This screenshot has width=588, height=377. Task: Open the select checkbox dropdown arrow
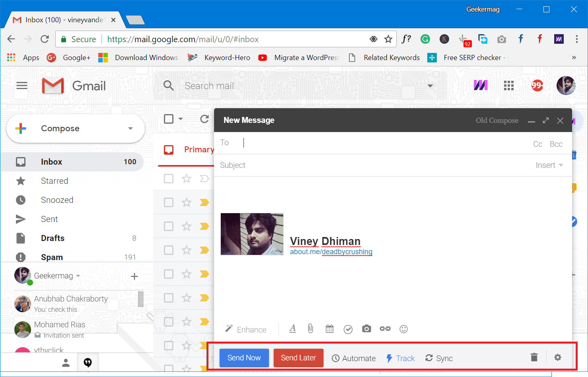181,119
